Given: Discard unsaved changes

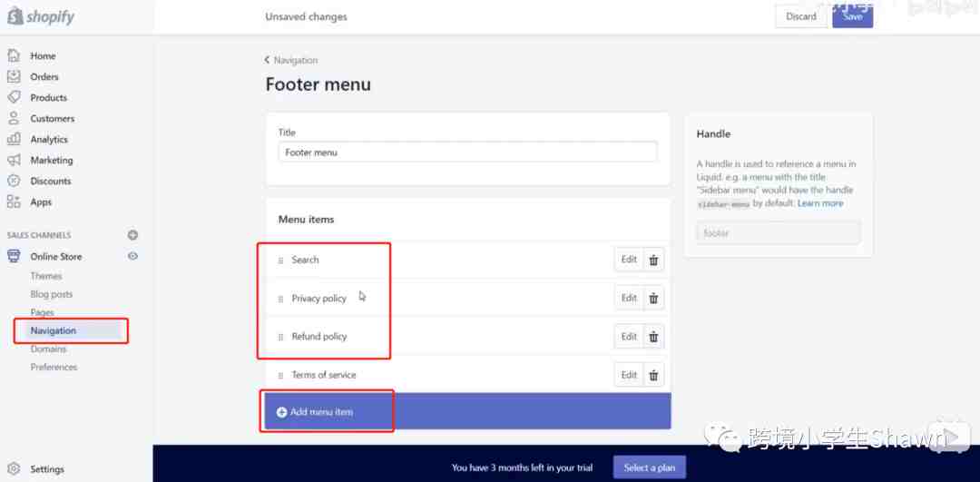Looking at the screenshot, I should point(800,16).
